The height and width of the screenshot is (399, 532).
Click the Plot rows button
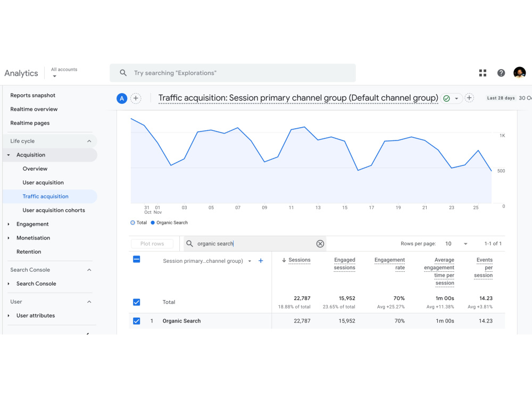tap(152, 244)
